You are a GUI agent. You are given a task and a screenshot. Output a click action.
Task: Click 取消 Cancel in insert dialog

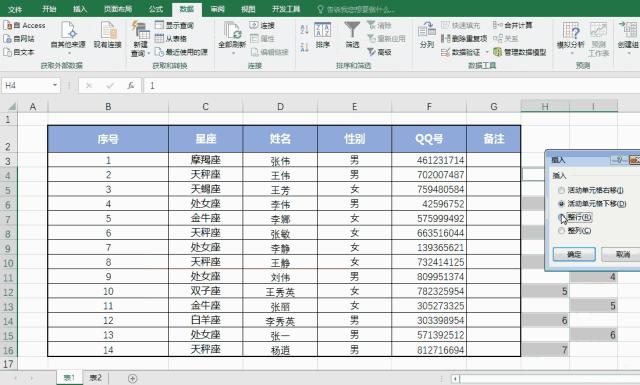[622, 254]
